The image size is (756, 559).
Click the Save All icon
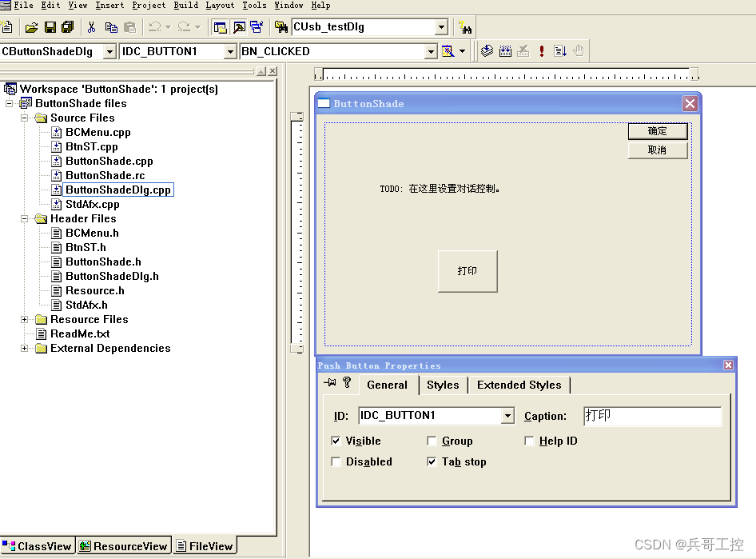pyautogui.click(x=68, y=26)
